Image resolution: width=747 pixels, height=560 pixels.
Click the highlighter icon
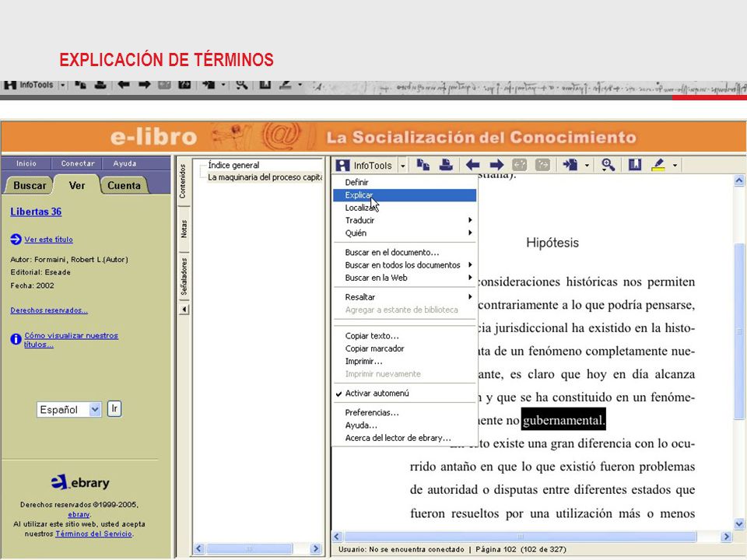(x=658, y=165)
